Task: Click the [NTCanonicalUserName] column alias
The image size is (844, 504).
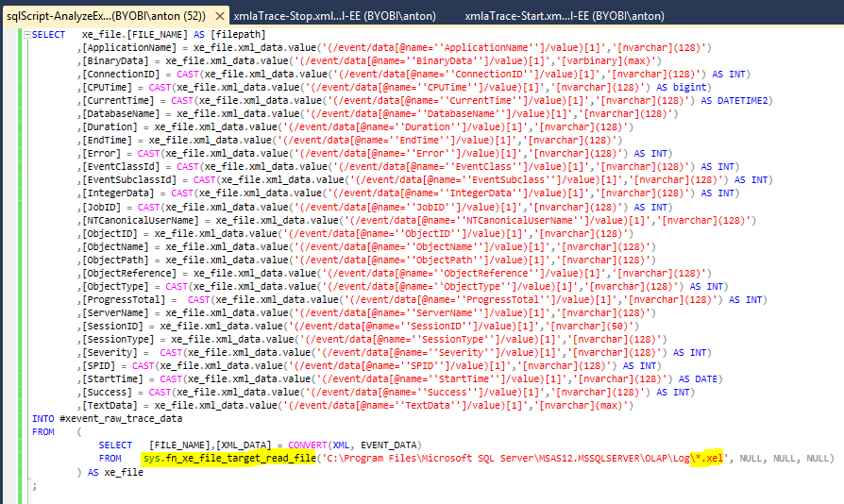Action: coord(141,221)
